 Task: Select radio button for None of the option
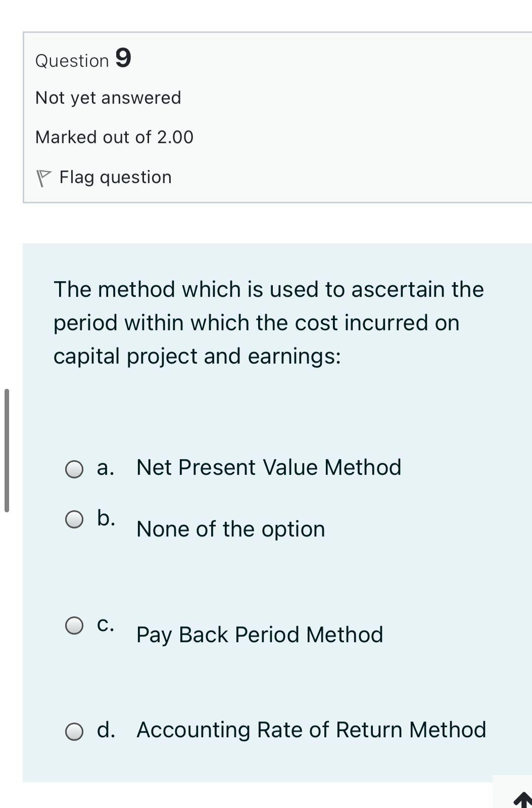point(74,518)
